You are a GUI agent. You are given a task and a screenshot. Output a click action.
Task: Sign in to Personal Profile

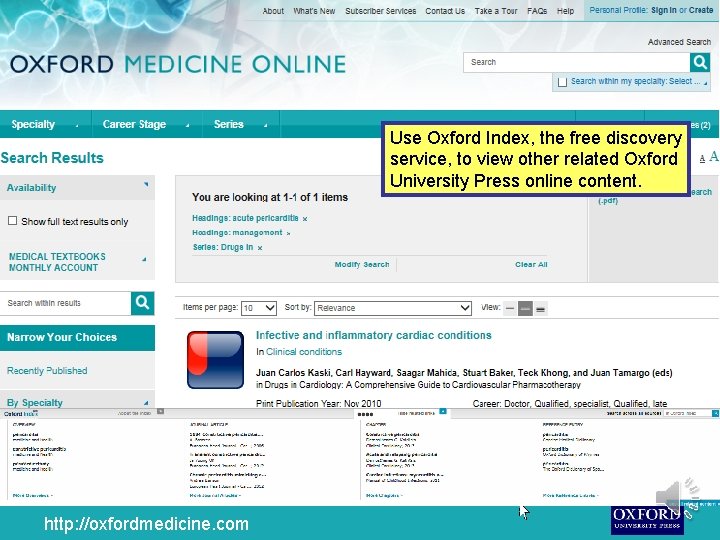click(664, 10)
